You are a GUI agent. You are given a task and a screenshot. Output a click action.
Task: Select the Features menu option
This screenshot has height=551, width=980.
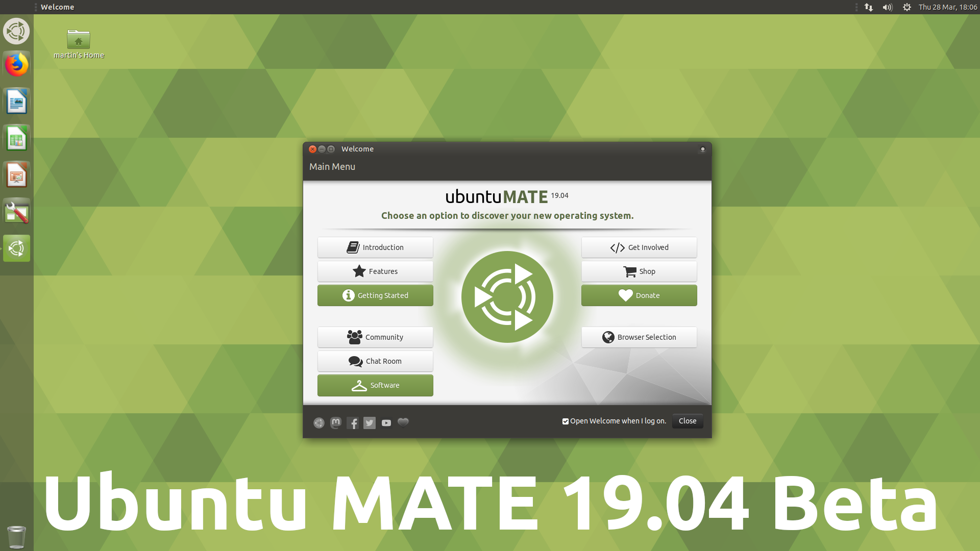(375, 271)
